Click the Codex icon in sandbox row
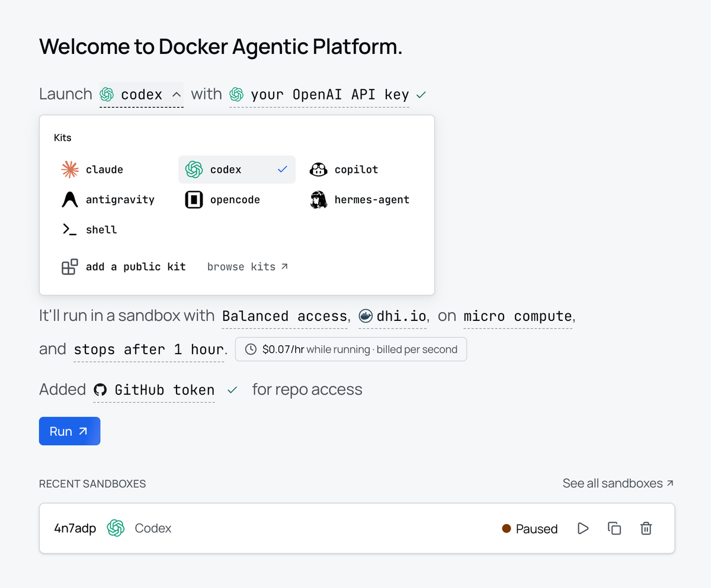This screenshot has width=711, height=588. [x=116, y=528]
